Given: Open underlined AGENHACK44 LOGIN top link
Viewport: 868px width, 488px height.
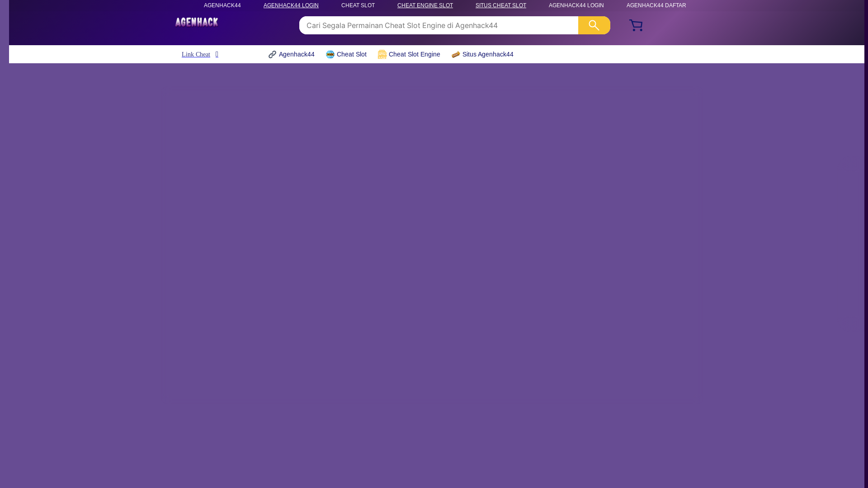Looking at the screenshot, I should pos(291,5).
